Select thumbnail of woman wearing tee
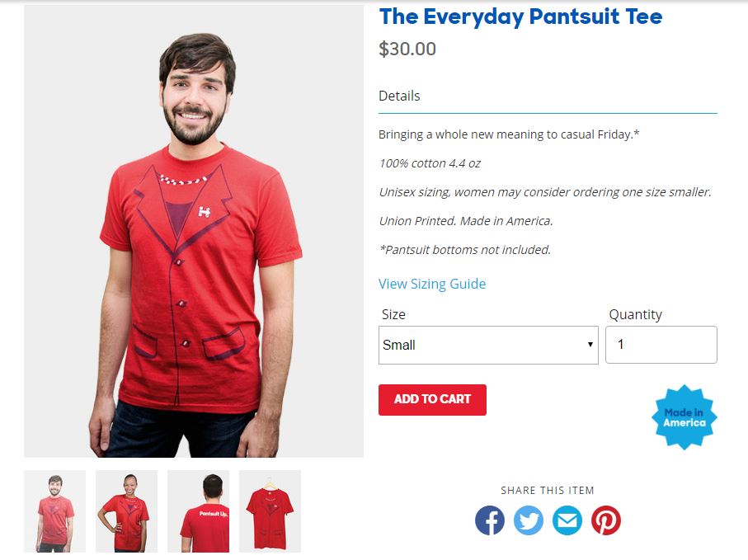This screenshot has height=560, width=748. (126, 511)
